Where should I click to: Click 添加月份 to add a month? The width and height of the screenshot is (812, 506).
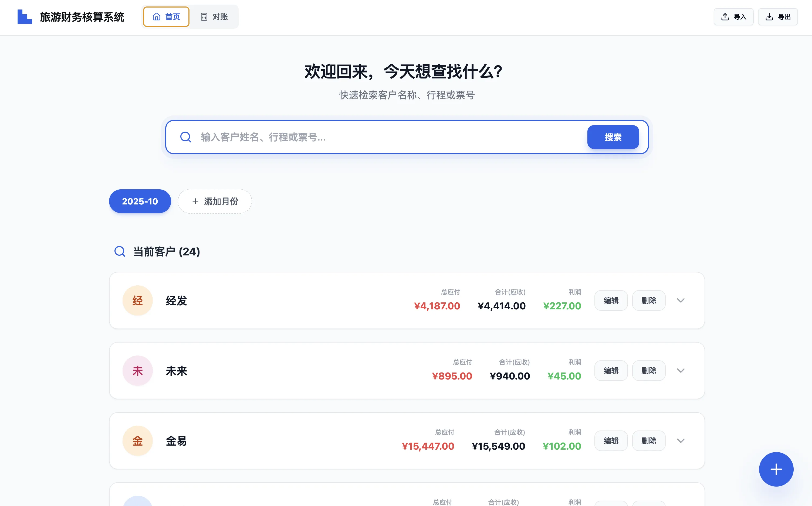pos(215,201)
